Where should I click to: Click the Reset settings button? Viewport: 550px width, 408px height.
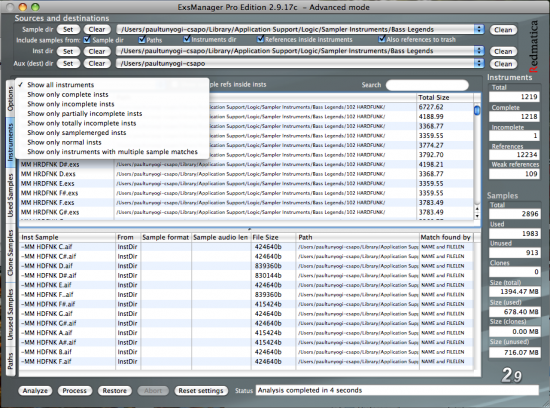point(201,390)
